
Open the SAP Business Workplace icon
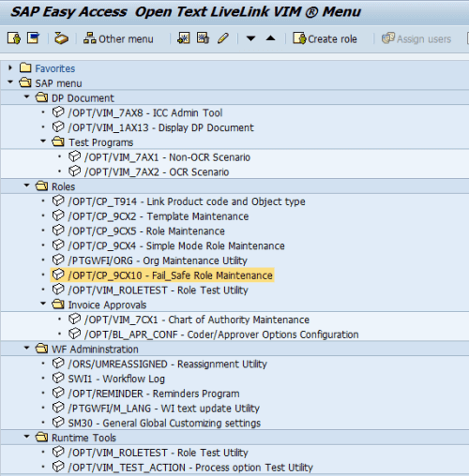coord(61,38)
